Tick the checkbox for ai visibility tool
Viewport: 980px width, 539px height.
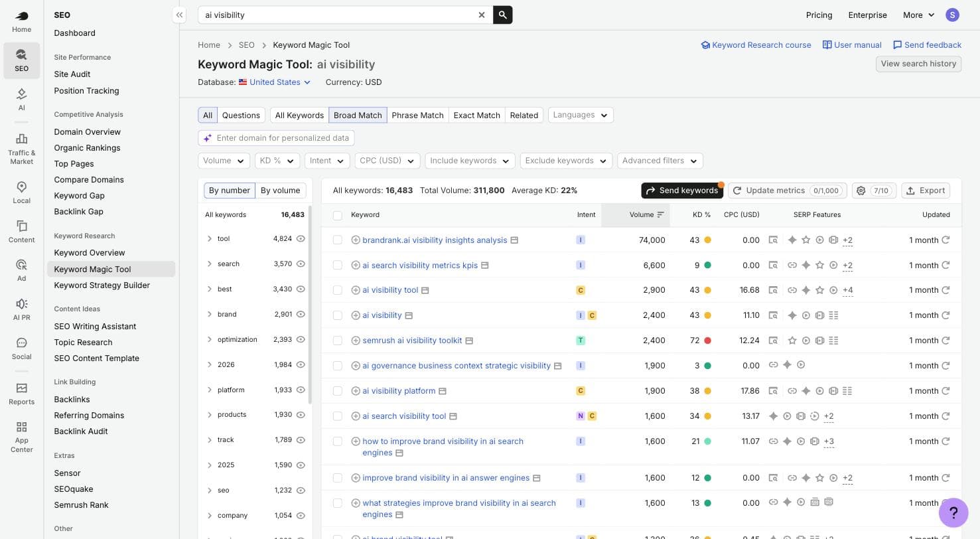click(338, 290)
